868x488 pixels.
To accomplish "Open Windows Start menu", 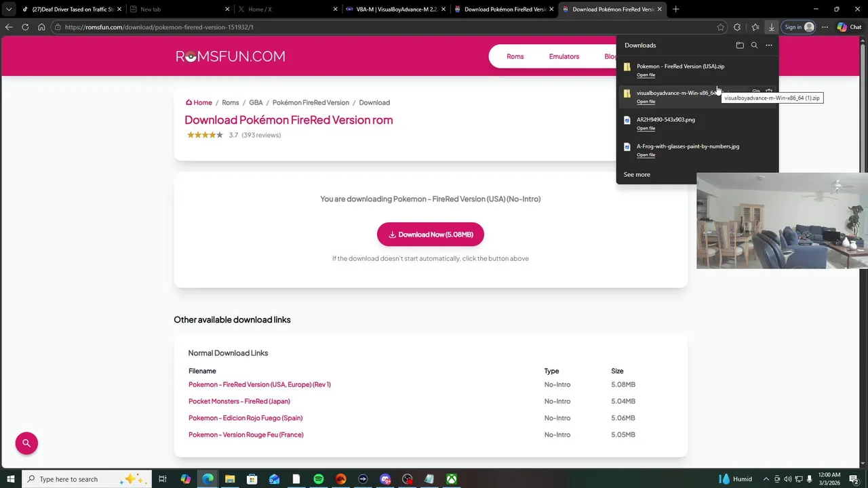I will click(11, 479).
